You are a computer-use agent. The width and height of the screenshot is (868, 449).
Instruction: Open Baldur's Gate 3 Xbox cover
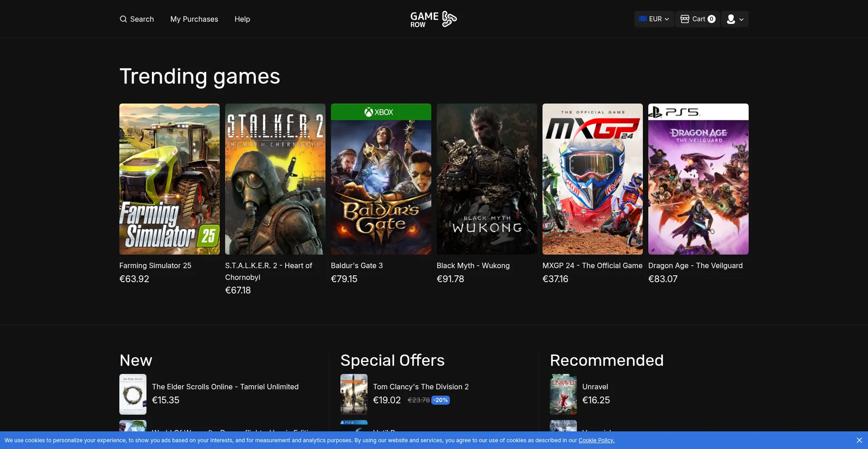click(381, 179)
